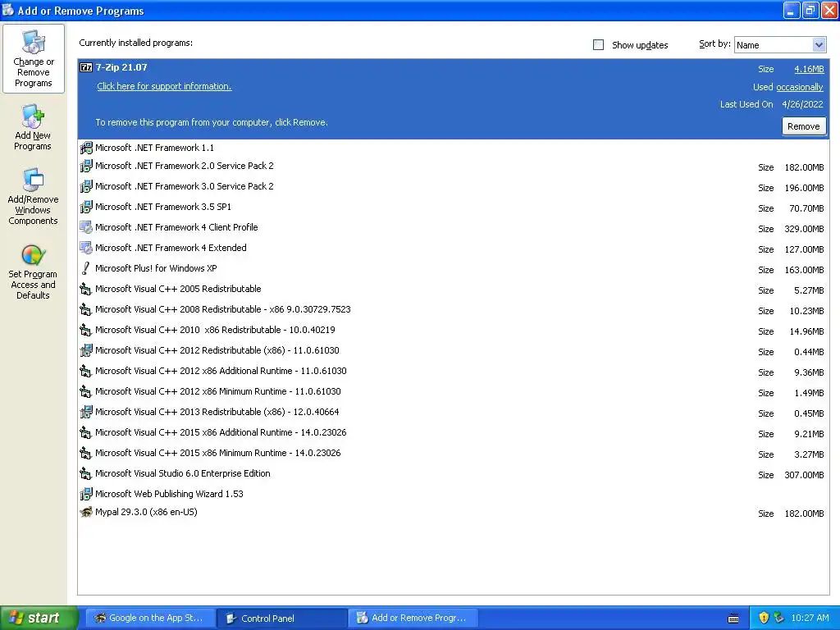Select Visual C++ 2008 Redistributable x86 9.0.30729.7523

(453, 309)
